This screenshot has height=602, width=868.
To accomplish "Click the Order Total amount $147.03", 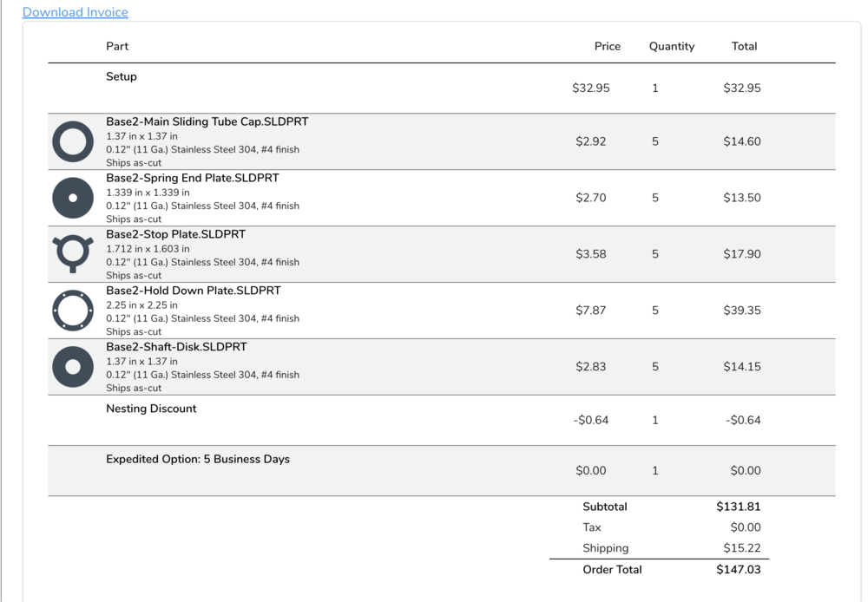I will (x=738, y=569).
